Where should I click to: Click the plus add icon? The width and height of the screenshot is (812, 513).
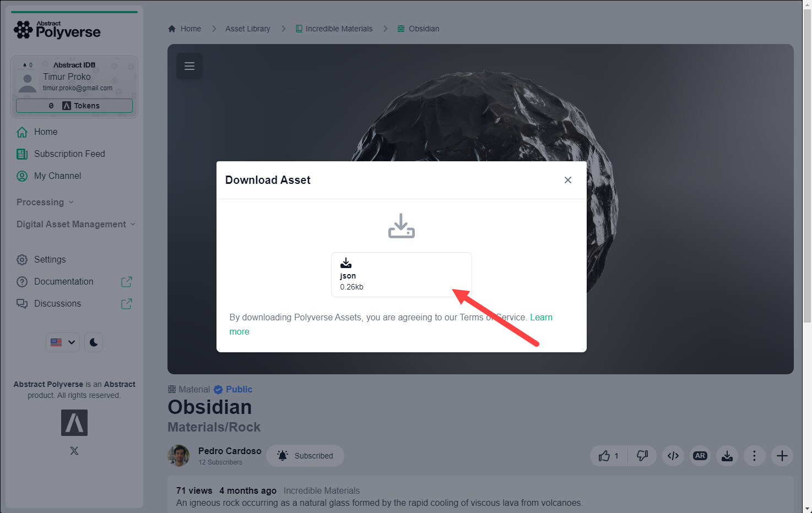(x=782, y=456)
